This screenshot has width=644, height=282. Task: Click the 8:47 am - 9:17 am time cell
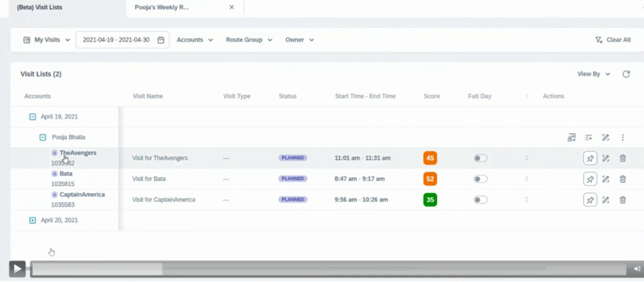pos(360,179)
